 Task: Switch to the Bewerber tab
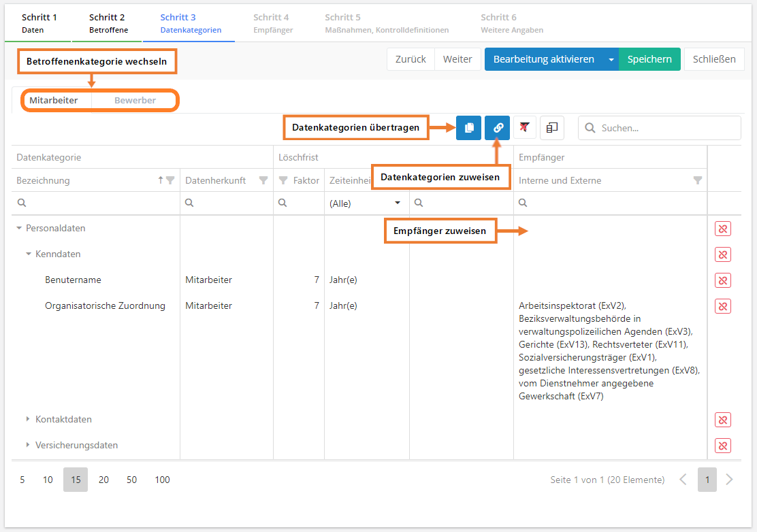(135, 101)
